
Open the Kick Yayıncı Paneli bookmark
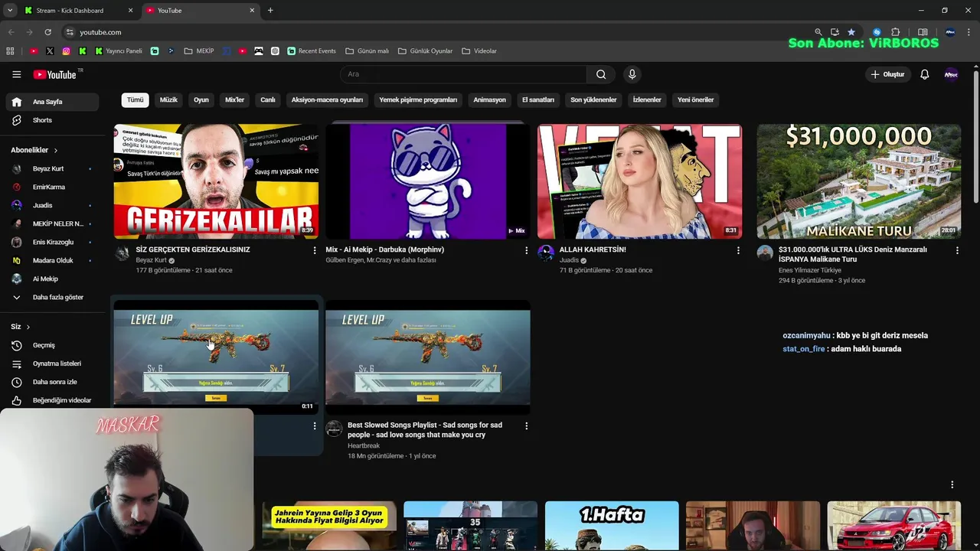point(119,51)
